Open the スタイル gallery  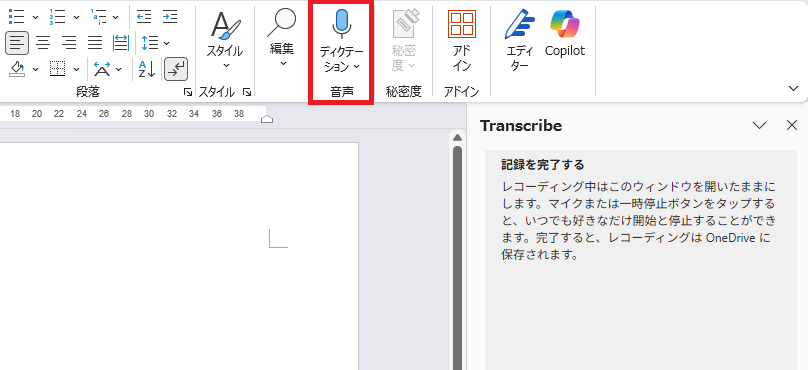click(225, 41)
